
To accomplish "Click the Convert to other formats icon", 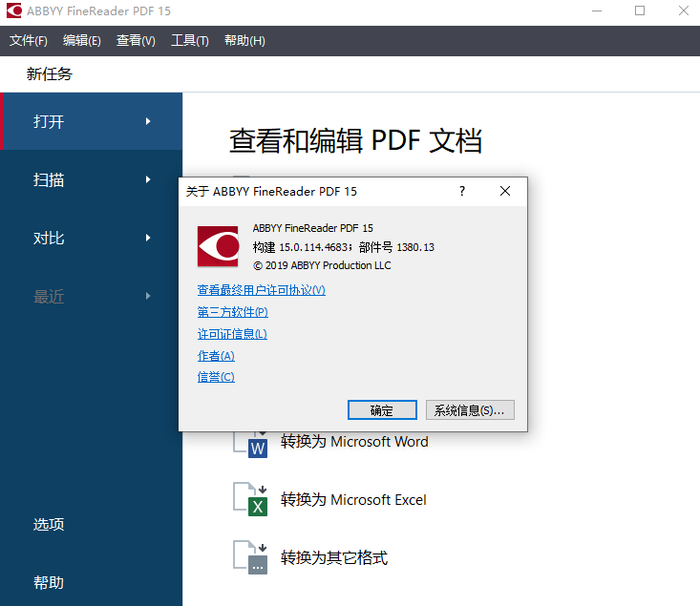I will click(250, 557).
